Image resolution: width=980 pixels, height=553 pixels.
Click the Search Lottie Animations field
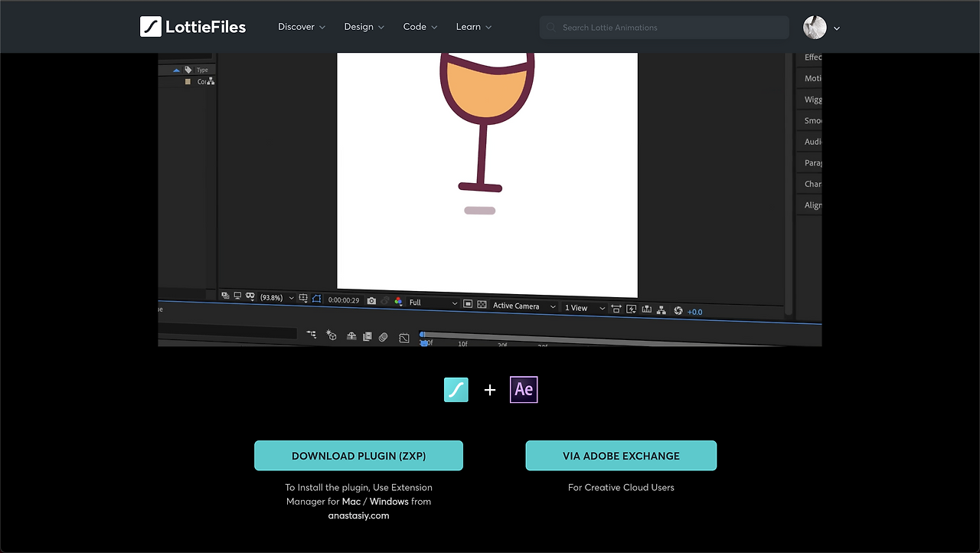pyautogui.click(x=665, y=28)
